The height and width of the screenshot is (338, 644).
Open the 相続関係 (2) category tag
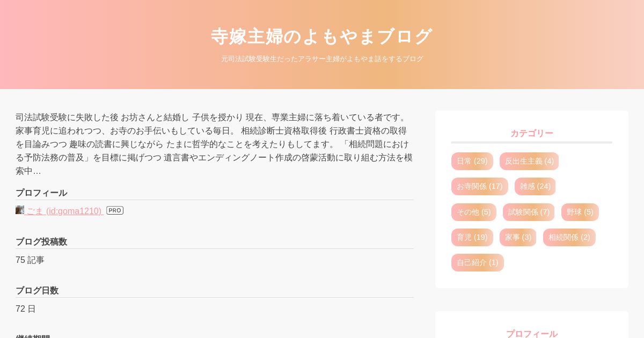pyautogui.click(x=569, y=237)
